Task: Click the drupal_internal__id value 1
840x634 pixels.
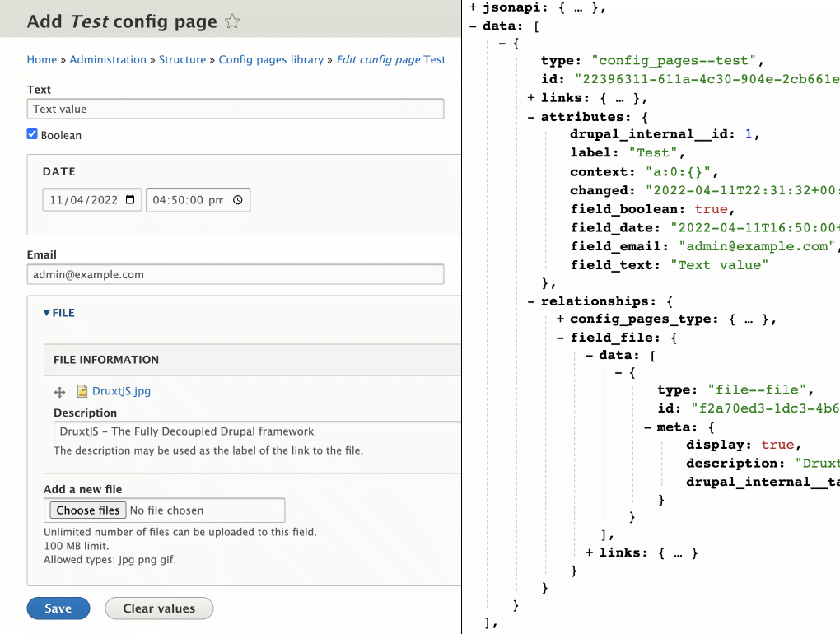Action: click(x=749, y=134)
